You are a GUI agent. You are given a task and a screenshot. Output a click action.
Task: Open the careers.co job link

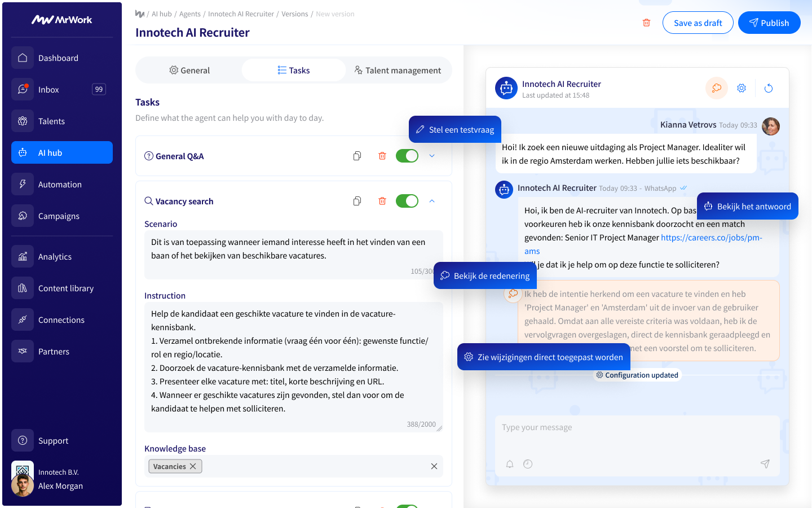[x=711, y=238]
